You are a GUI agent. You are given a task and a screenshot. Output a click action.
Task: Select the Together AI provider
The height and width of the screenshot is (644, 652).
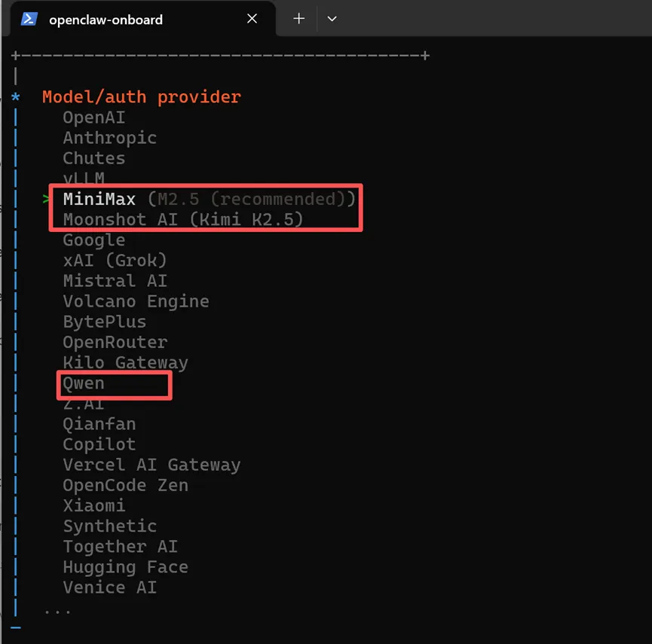[120, 547]
